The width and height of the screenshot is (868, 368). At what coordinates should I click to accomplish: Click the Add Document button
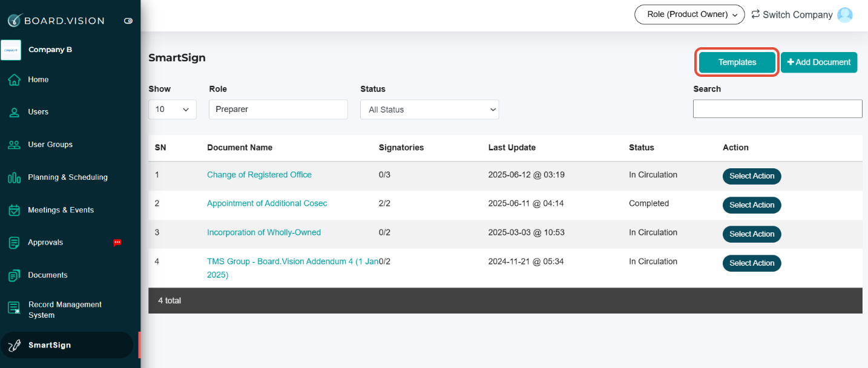point(819,62)
